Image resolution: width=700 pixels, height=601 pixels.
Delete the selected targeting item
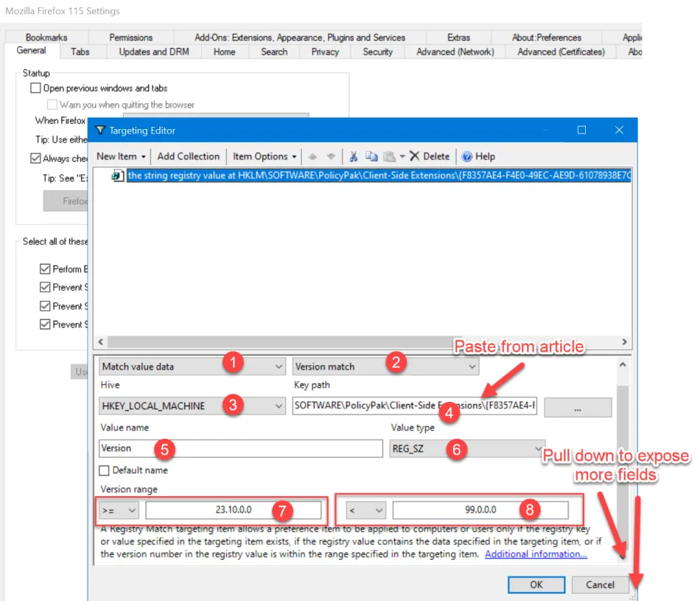pyautogui.click(x=430, y=156)
